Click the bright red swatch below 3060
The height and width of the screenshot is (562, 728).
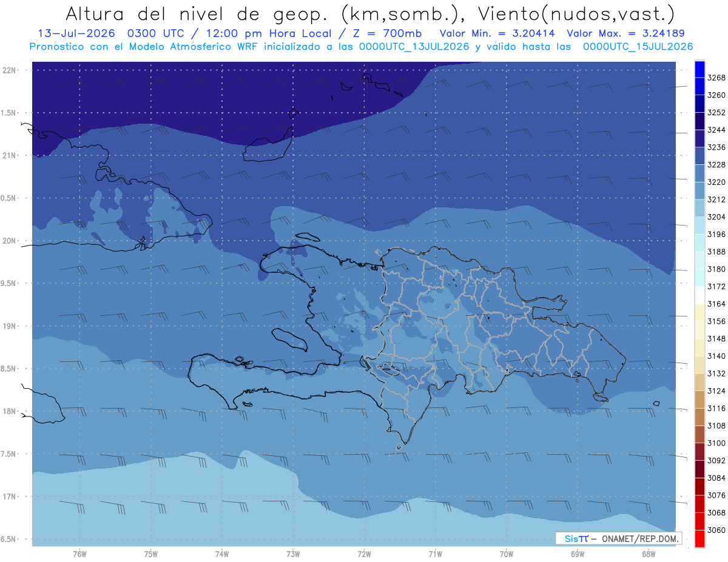click(x=699, y=538)
